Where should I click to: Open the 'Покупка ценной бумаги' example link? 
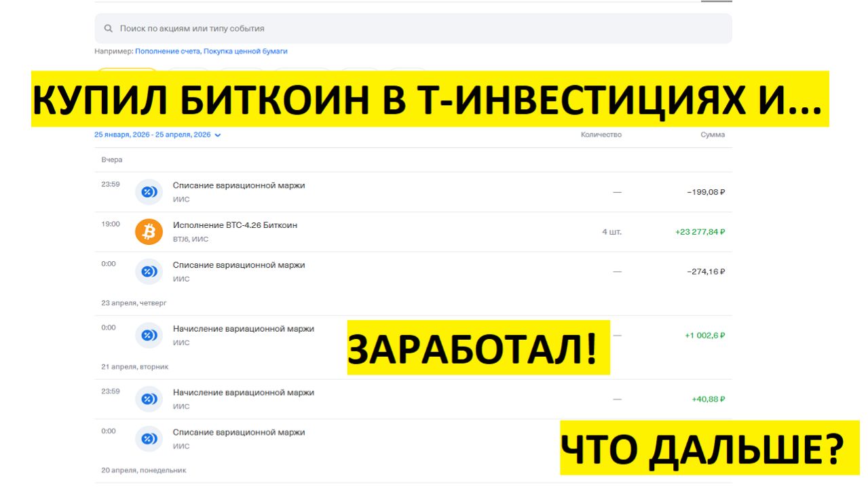[x=246, y=52]
